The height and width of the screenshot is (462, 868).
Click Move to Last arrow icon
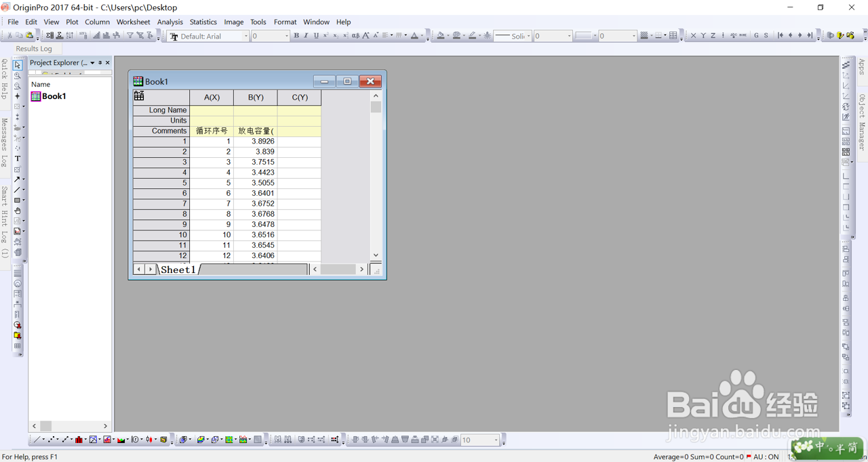[x=809, y=36]
